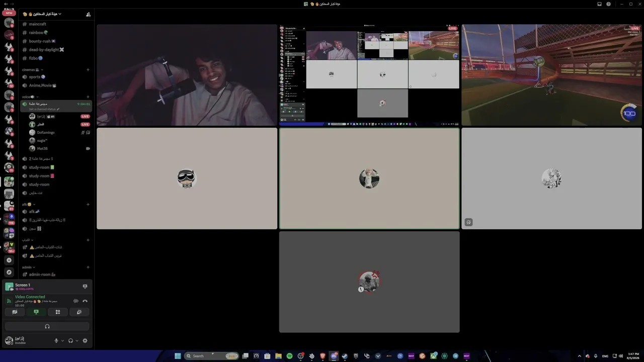The image size is (644, 362).
Task: Open the activities launcher
Action: coord(58,312)
